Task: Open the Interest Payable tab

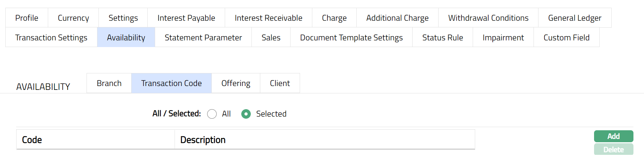Action: (186, 18)
